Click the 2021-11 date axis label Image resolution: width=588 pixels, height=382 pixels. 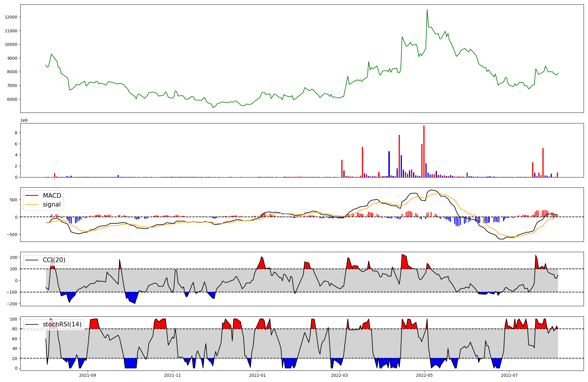pyautogui.click(x=173, y=375)
